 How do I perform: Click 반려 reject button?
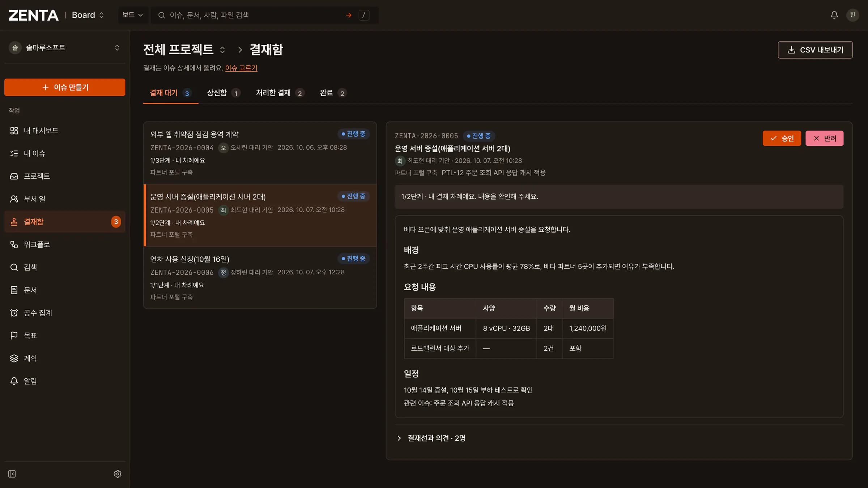coord(824,138)
